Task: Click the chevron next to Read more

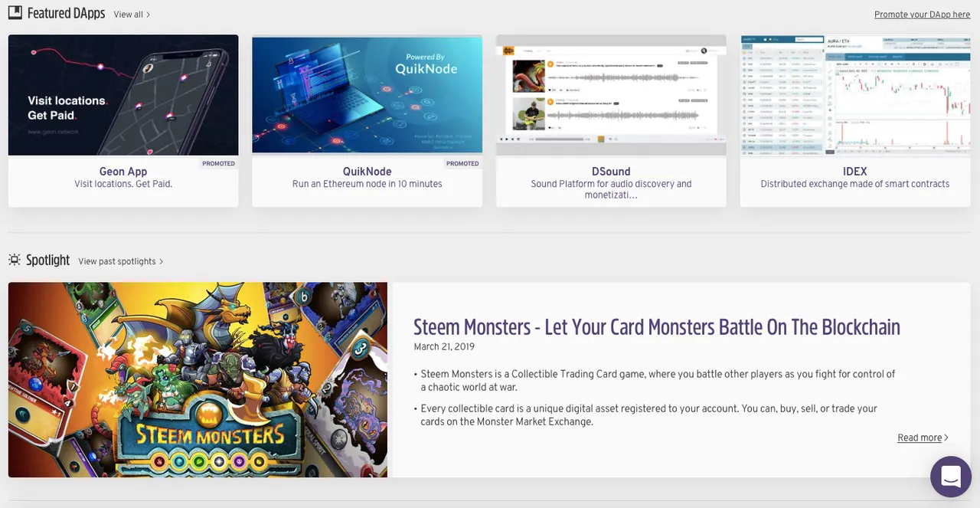Action: point(946,438)
